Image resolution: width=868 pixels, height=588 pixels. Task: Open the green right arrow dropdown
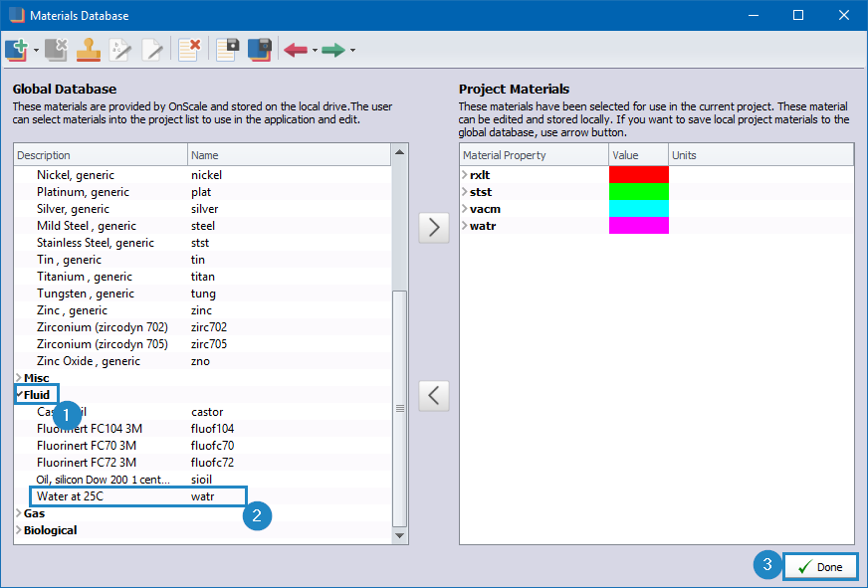pyautogui.click(x=352, y=51)
